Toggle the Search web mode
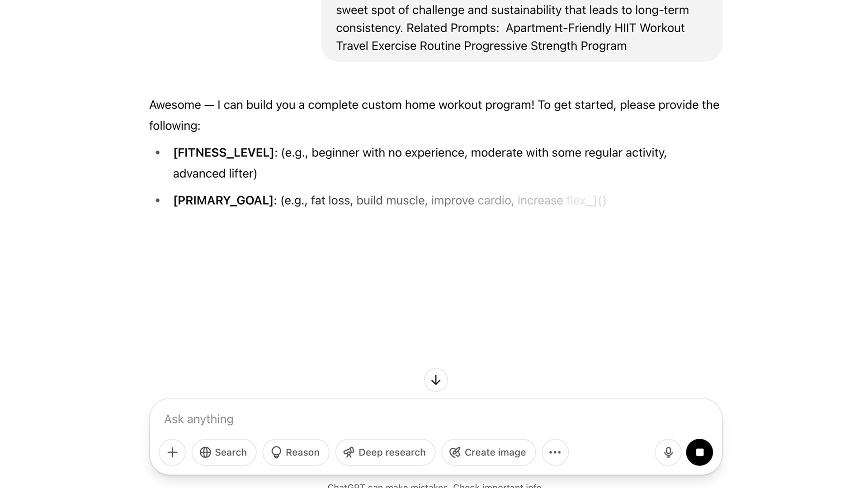This screenshot has height=488, width=868. [224, 452]
